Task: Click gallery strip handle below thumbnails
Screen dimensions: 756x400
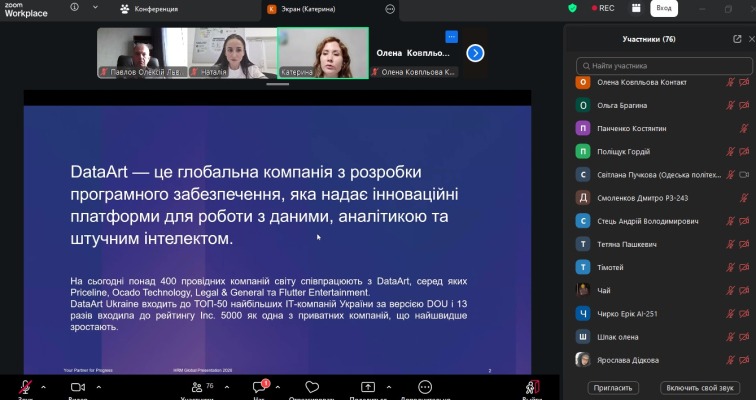Action: (x=278, y=84)
